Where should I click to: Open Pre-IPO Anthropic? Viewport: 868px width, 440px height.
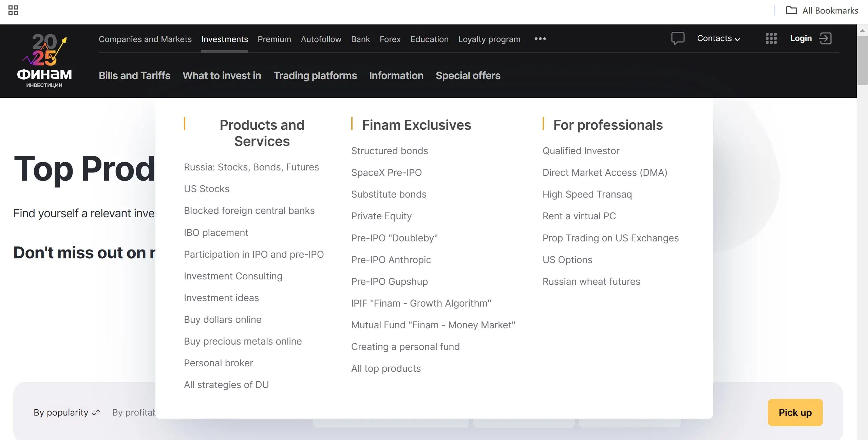tap(391, 260)
